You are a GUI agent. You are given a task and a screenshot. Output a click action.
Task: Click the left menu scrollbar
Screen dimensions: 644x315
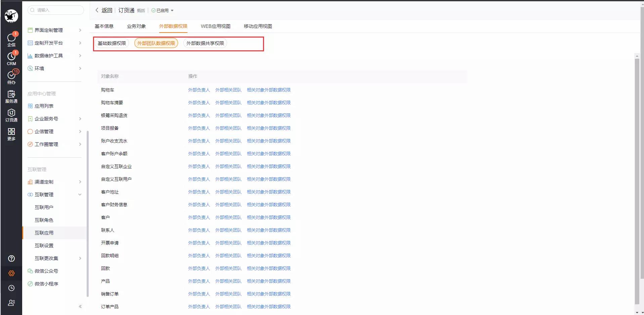tap(88, 214)
